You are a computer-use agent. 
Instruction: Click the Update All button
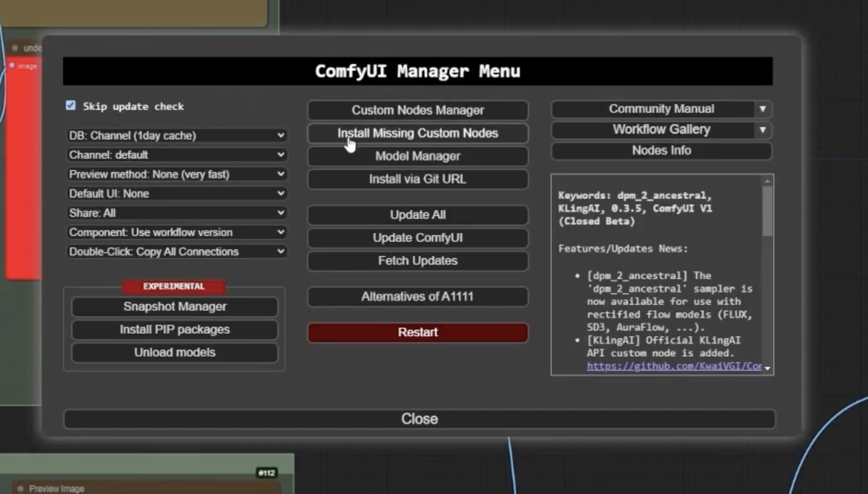(418, 215)
